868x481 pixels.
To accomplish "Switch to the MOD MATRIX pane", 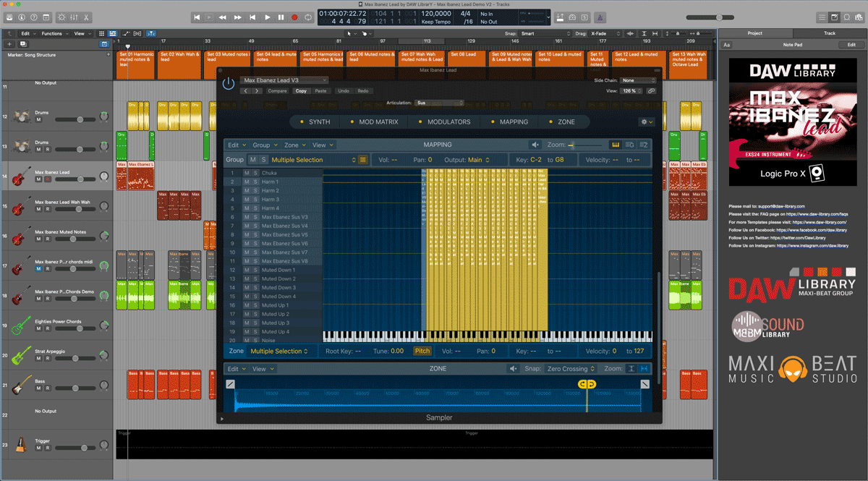I will tap(374, 122).
